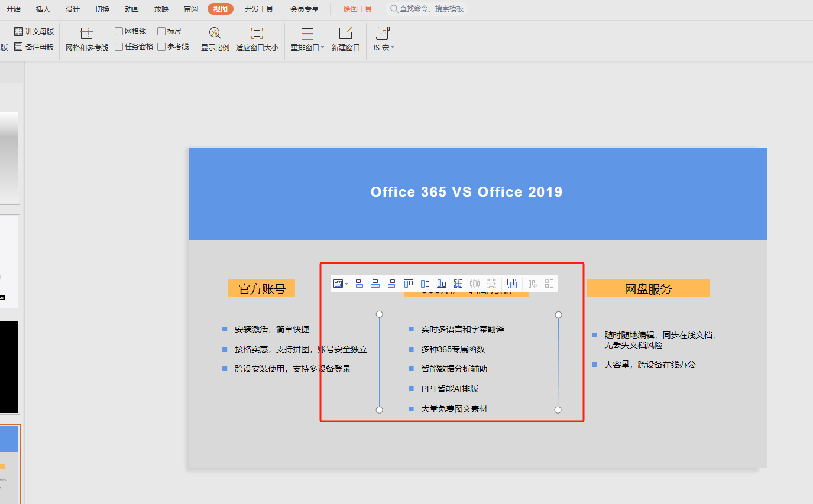
Task: Click distribute vertically icon in floating toolbar
Action: tap(491, 284)
